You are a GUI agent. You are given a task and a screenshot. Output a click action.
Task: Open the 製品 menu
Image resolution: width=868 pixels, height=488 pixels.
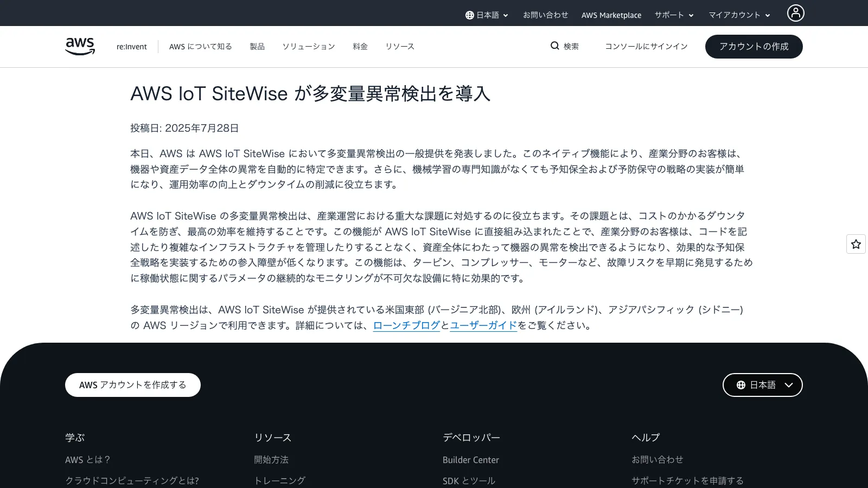pos(257,47)
